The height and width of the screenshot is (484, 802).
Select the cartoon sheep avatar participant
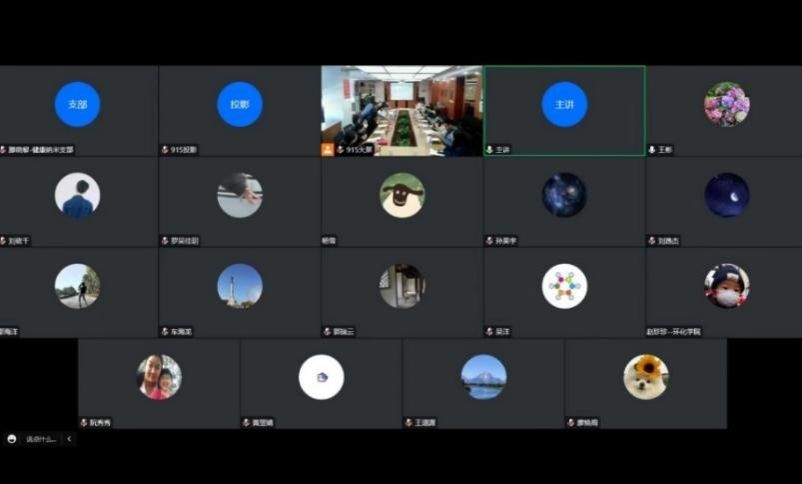pos(402,195)
